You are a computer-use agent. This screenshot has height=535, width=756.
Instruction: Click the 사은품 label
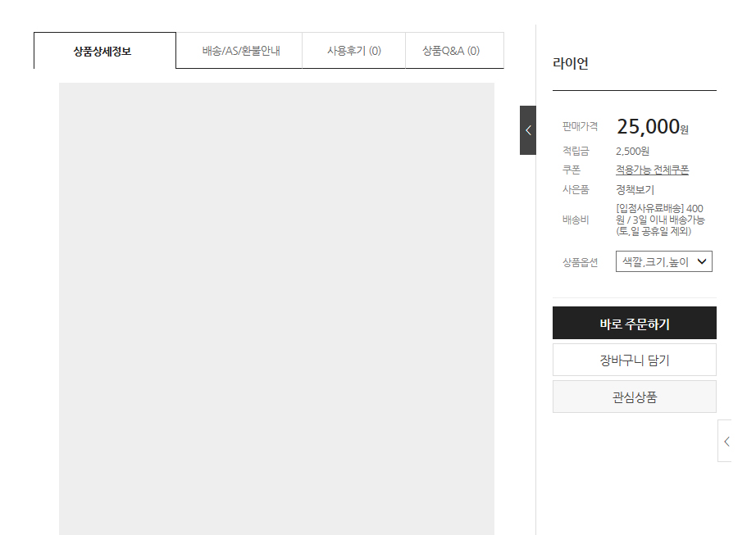coord(575,189)
